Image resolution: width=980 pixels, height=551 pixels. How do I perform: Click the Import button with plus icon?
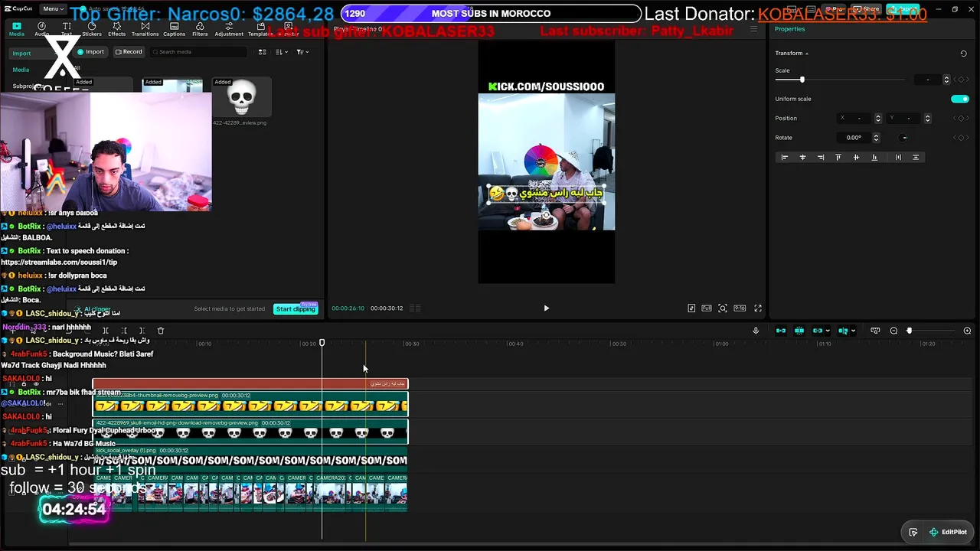pyautogui.click(x=90, y=52)
